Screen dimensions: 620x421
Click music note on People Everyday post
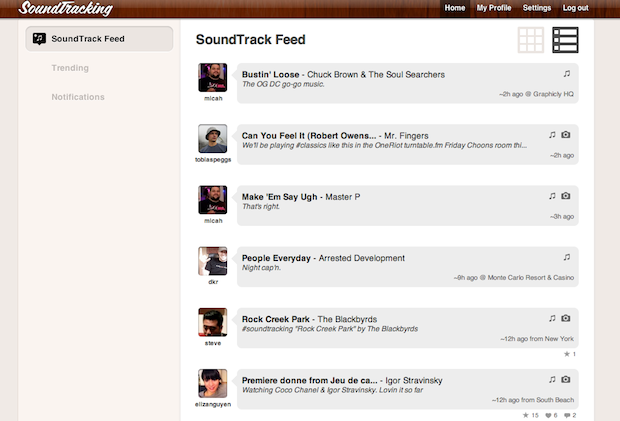click(566, 257)
